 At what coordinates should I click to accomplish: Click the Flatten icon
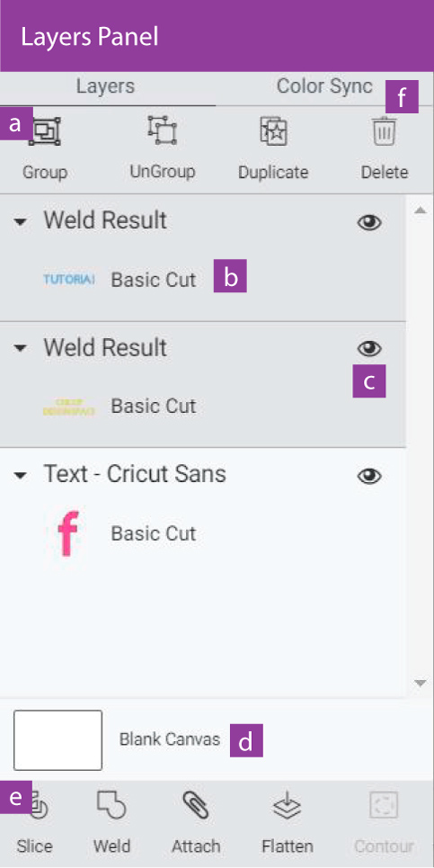[x=288, y=807]
